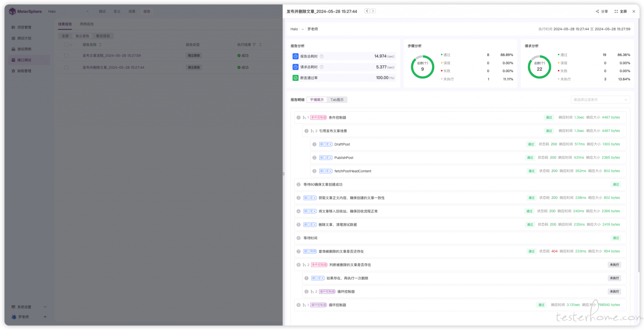Switch to 用例报告 tab

(x=87, y=24)
